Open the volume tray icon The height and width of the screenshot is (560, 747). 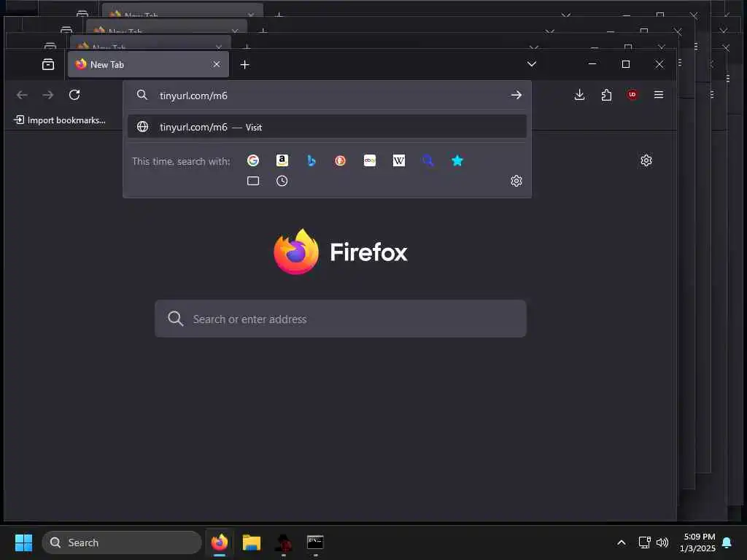click(x=662, y=542)
